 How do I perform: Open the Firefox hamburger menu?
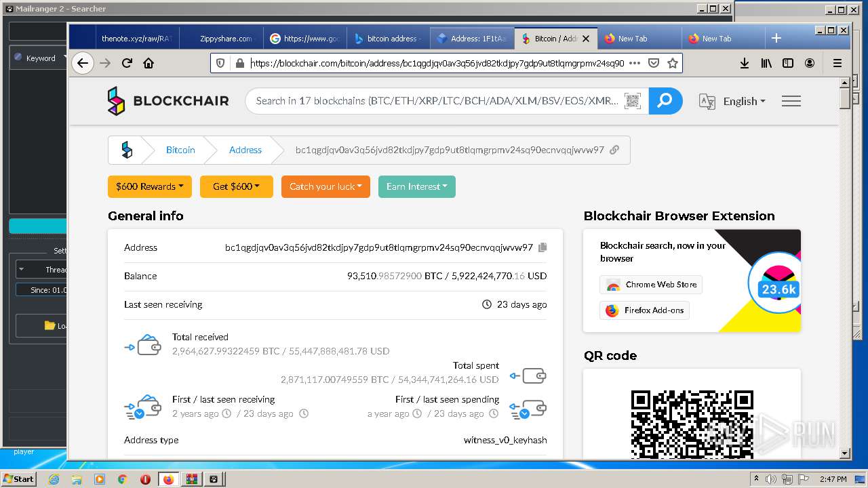click(837, 63)
